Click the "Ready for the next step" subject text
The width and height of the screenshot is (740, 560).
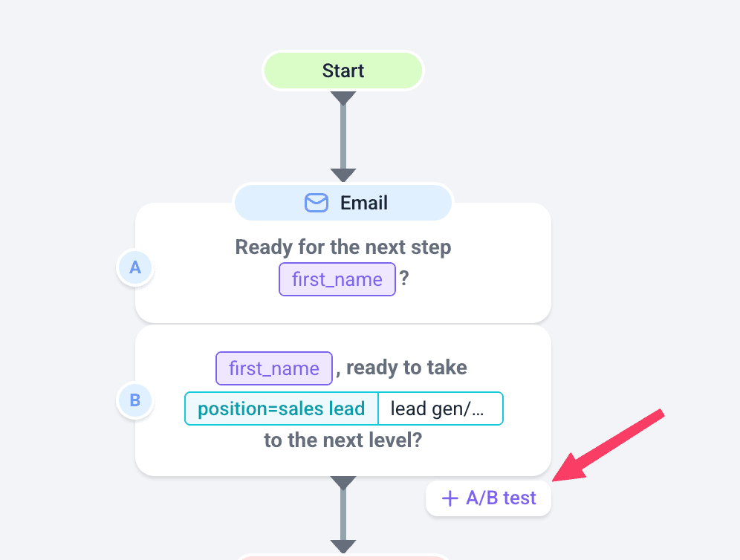click(343, 247)
